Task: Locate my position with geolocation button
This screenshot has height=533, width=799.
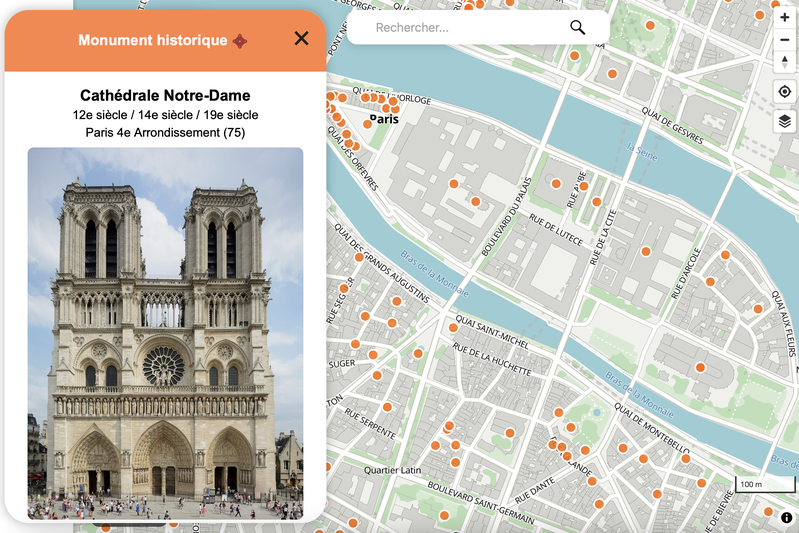Action: pos(784,92)
